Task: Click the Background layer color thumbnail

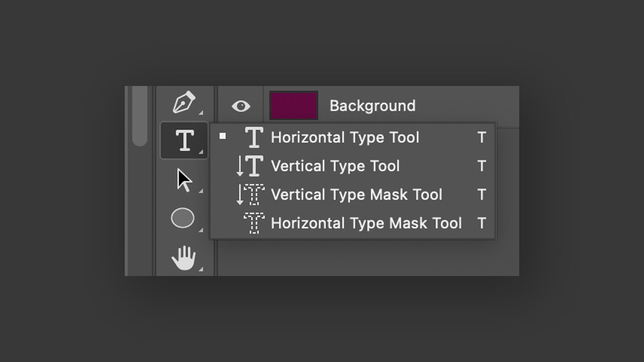Action: point(294,106)
